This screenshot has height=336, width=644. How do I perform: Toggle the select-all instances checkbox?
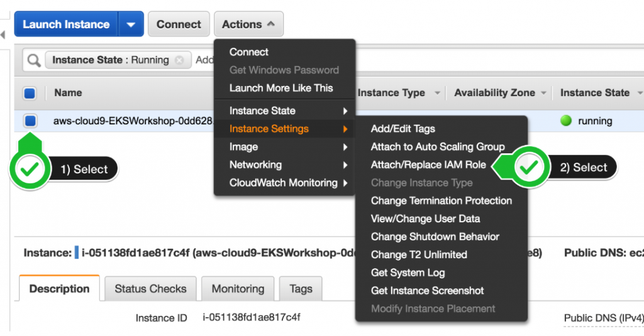click(x=30, y=93)
